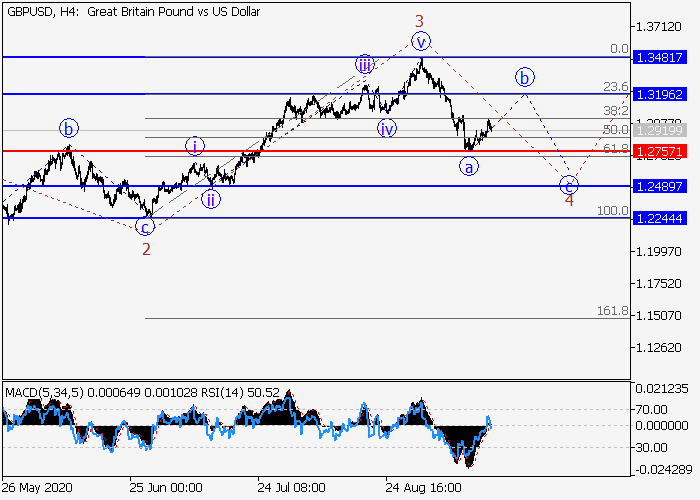Screen dimensions: 700x500
Task: Click the 24 Jul 08:00 date label
Action: click(x=290, y=488)
